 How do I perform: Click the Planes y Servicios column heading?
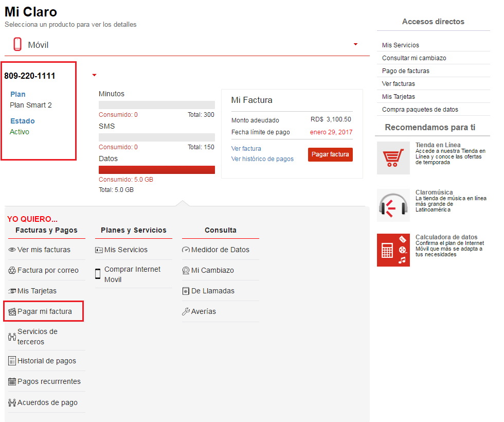(x=133, y=230)
